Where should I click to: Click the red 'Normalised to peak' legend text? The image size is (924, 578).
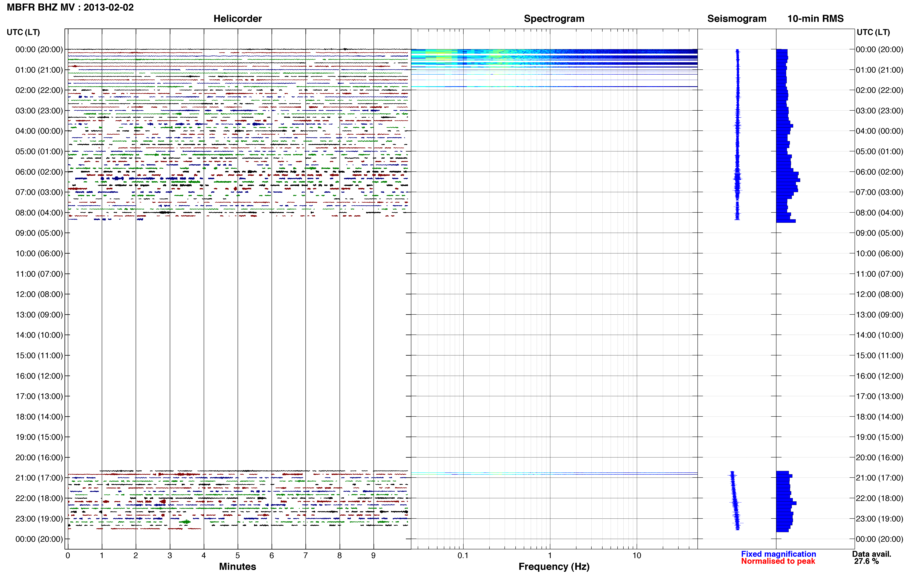click(778, 561)
